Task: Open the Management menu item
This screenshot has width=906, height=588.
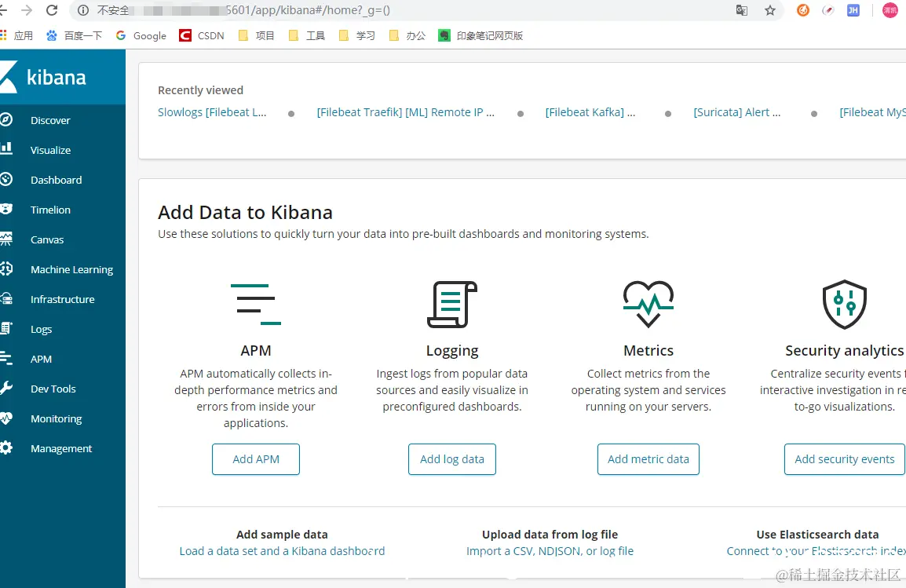Action: 61,449
